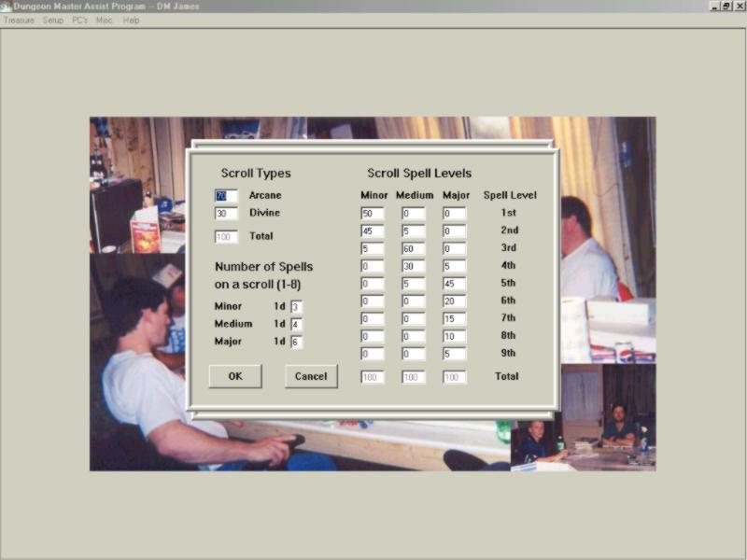Click the Medium column 3rd spell level field
747x560 pixels.
413,249
